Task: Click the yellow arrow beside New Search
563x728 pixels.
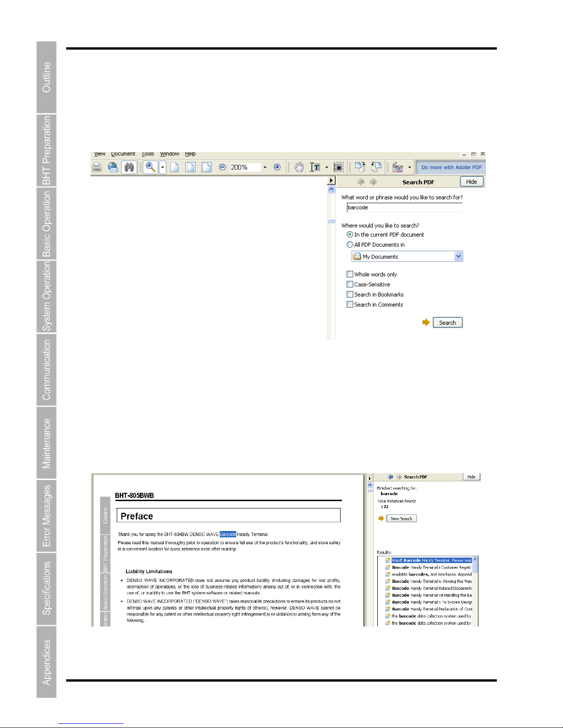Action: click(381, 519)
